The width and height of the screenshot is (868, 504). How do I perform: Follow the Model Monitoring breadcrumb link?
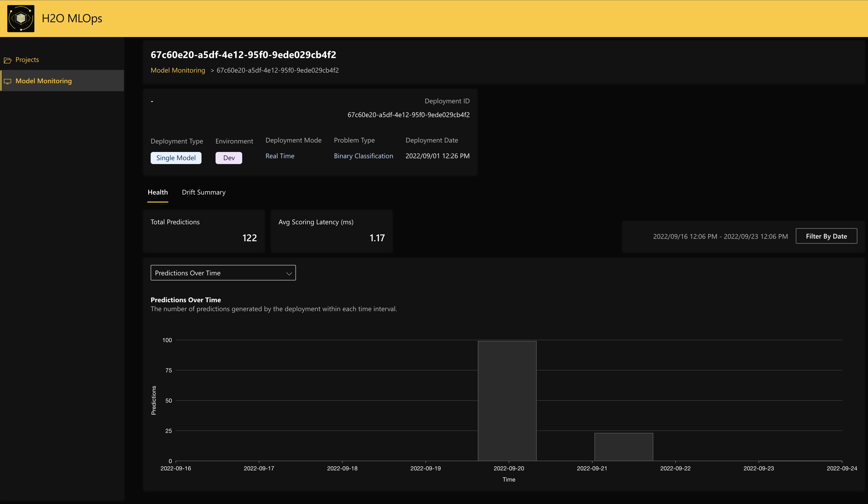click(178, 70)
